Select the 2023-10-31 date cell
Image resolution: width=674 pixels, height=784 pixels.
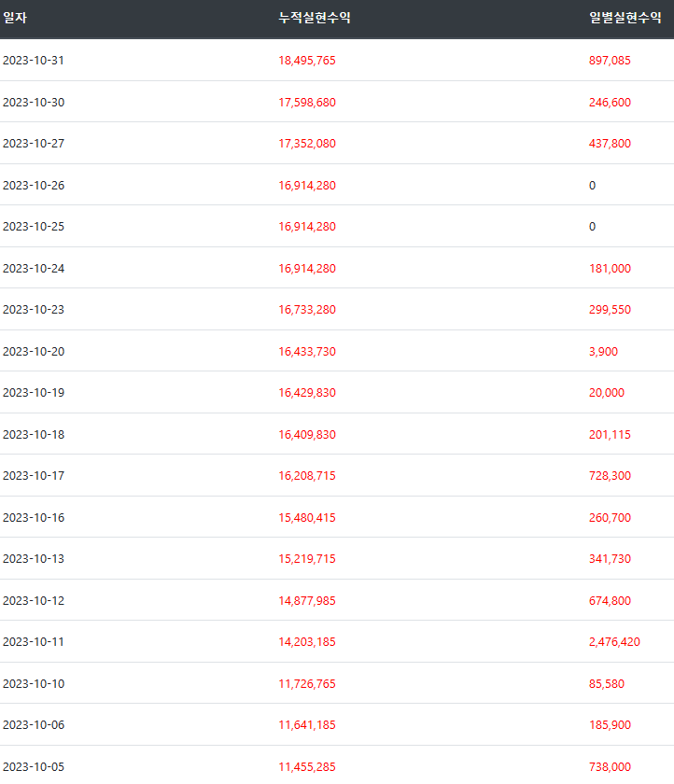click(34, 61)
